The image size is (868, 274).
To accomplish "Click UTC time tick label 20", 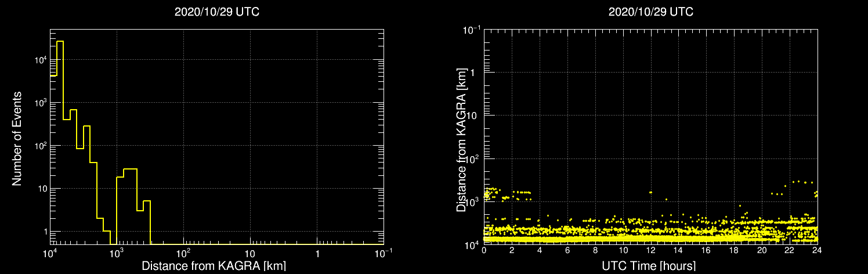I will tap(762, 251).
